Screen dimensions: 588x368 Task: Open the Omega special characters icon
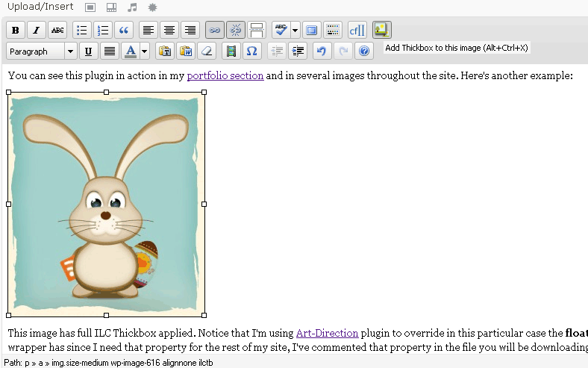pos(252,51)
